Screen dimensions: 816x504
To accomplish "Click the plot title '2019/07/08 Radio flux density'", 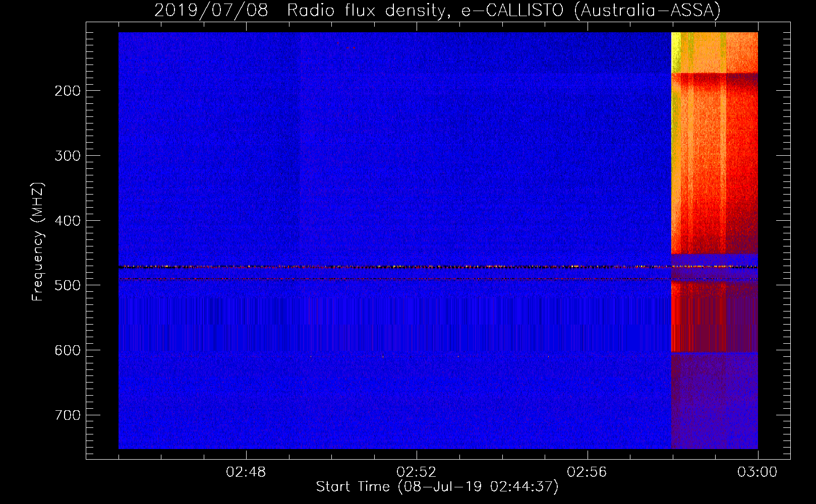I will click(x=437, y=10).
